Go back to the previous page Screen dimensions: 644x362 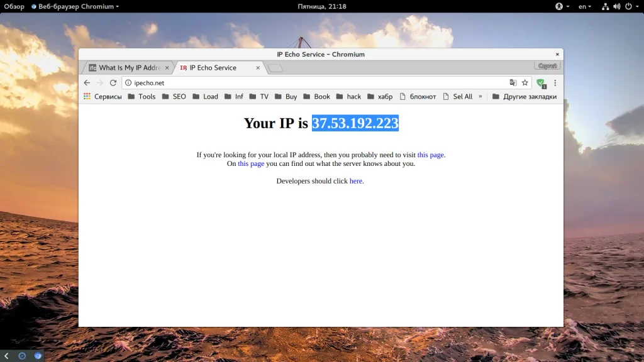pos(87,83)
